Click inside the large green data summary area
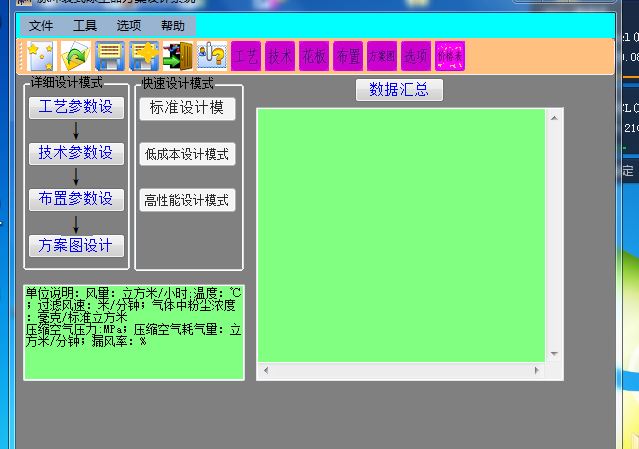The image size is (639, 449). (401, 235)
